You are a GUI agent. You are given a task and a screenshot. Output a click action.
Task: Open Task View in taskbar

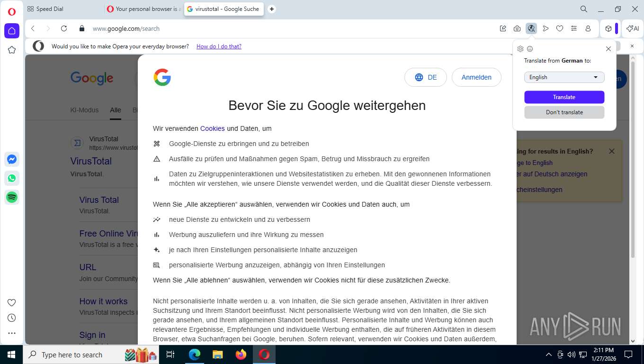coord(171,355)
